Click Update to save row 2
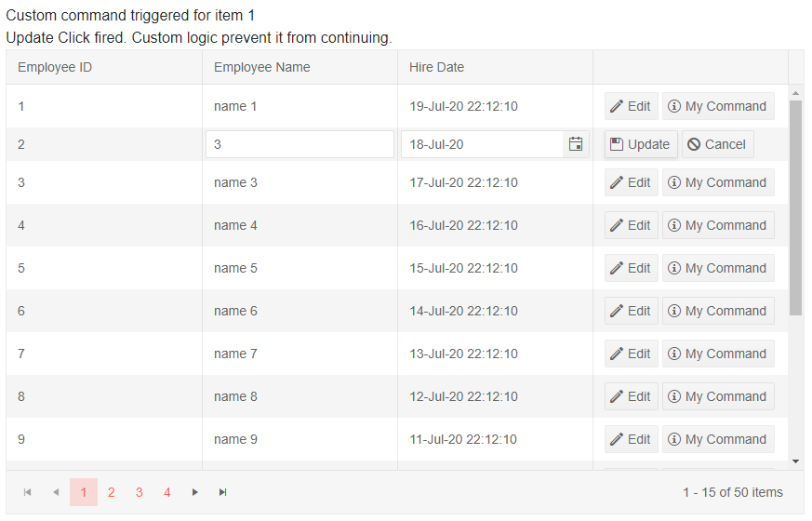 coord(640,144)
